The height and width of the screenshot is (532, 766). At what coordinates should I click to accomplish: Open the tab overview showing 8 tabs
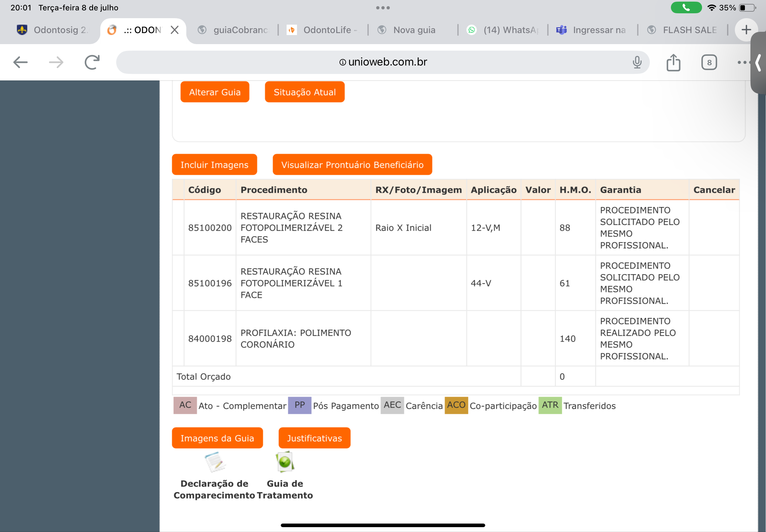[x=709, y=62]
